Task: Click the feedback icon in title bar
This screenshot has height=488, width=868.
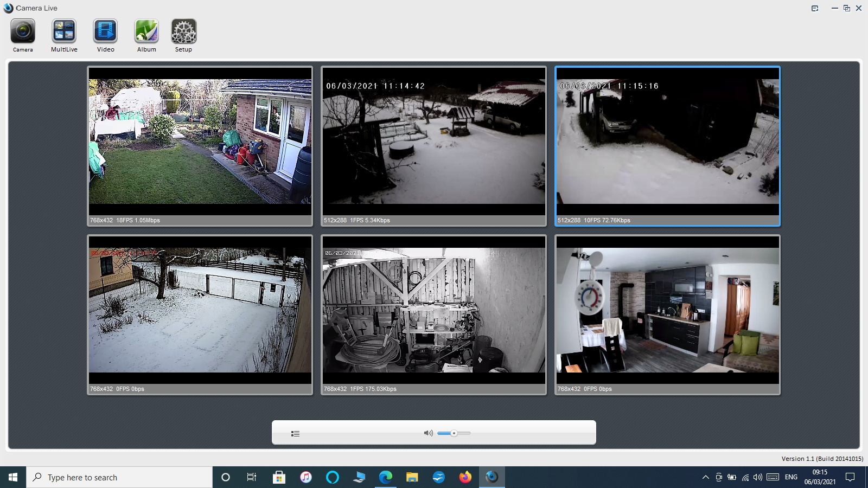Action: (815, 8)
